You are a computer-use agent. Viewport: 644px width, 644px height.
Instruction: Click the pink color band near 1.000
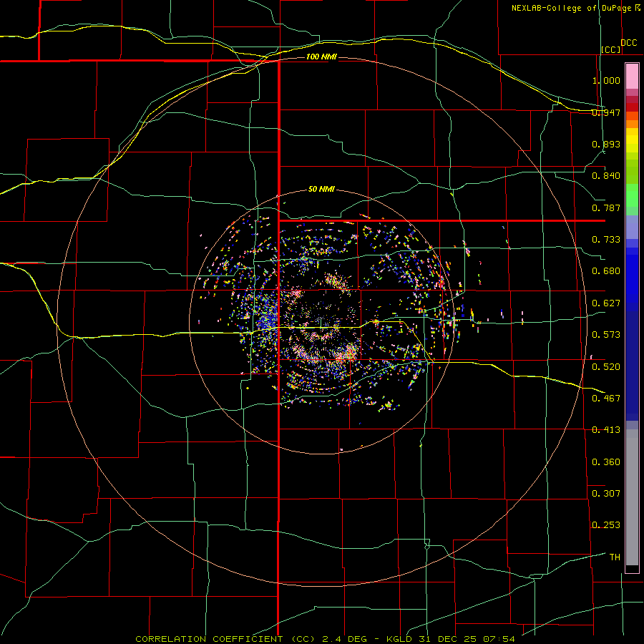(632, 77)
